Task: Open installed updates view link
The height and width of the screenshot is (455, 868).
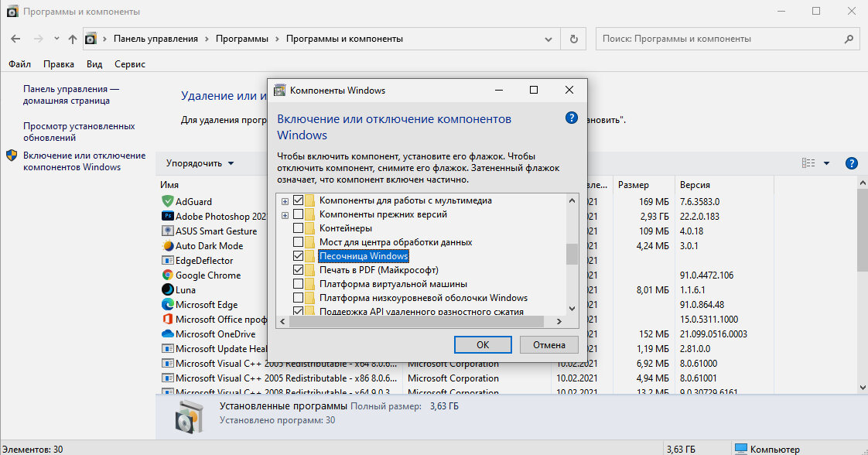Action: pyautogui.click(x=79, y=132)
